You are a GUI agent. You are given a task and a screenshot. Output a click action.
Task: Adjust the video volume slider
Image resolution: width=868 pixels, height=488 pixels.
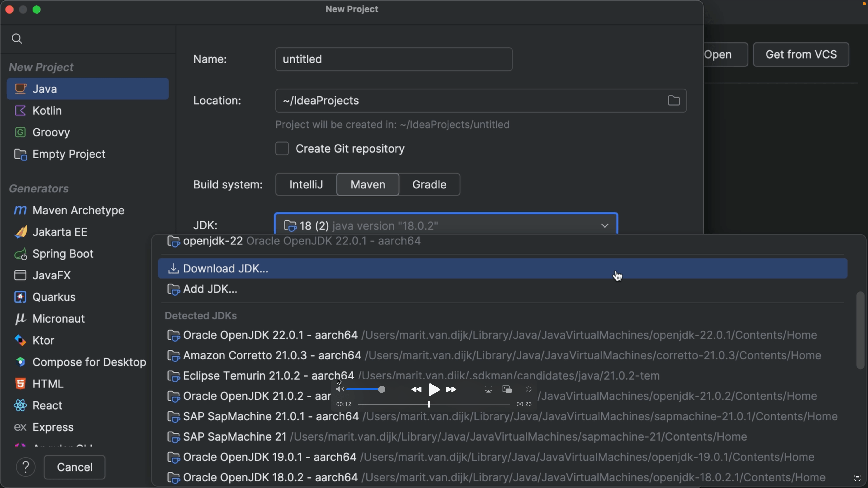pos(366,389)
